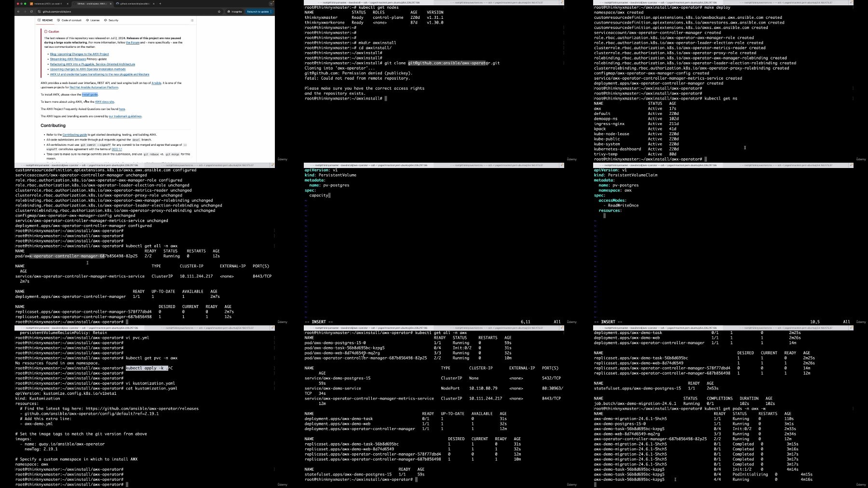This screenshot has width=868, height=488.
Task: Open the DCO 1.1 link
Action: 117,149
